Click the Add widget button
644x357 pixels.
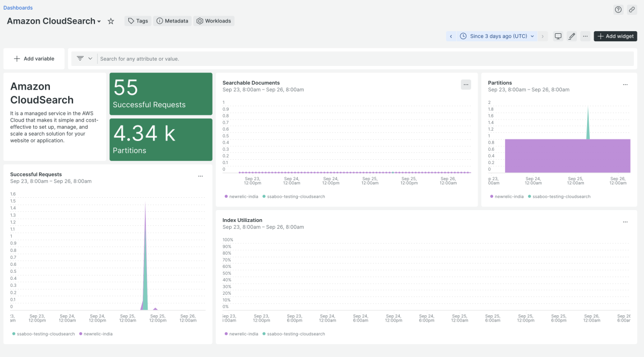coord(616,36)
